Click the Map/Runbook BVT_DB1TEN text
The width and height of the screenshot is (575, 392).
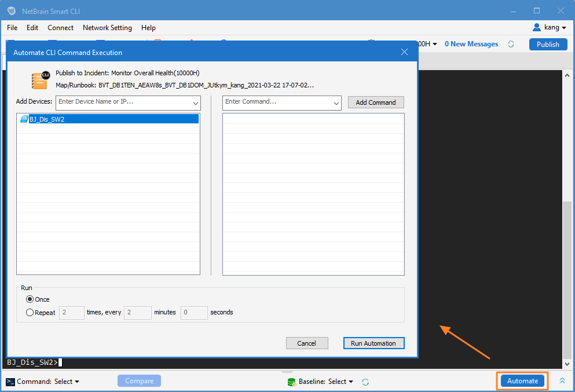click(185, 85)
